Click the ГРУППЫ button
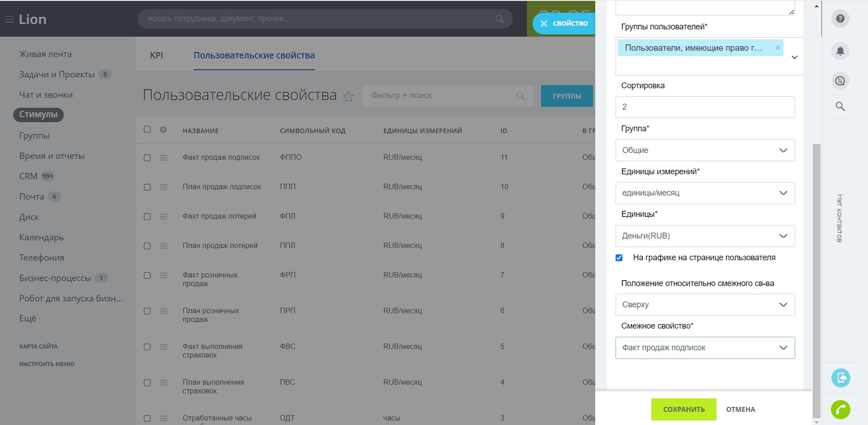 coord(567,96)
